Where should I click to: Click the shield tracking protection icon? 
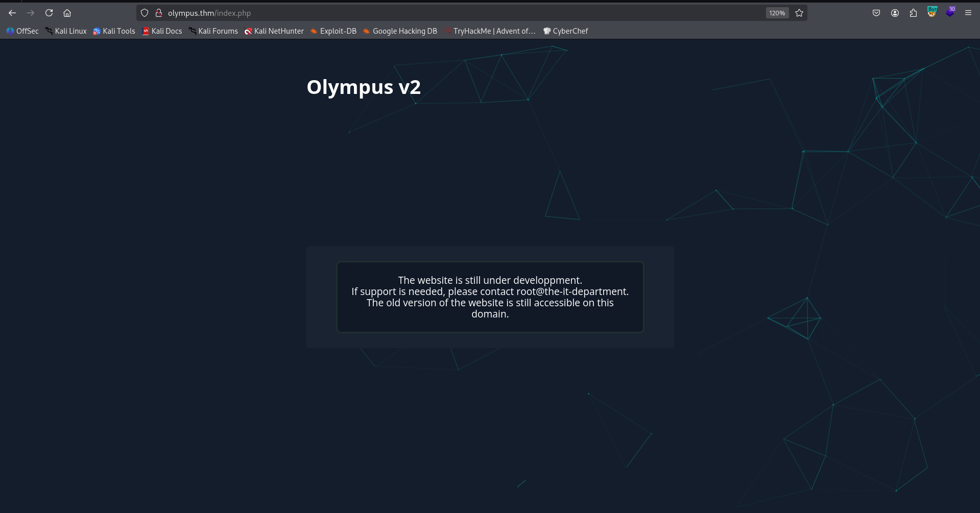click(x=144, y=13)
